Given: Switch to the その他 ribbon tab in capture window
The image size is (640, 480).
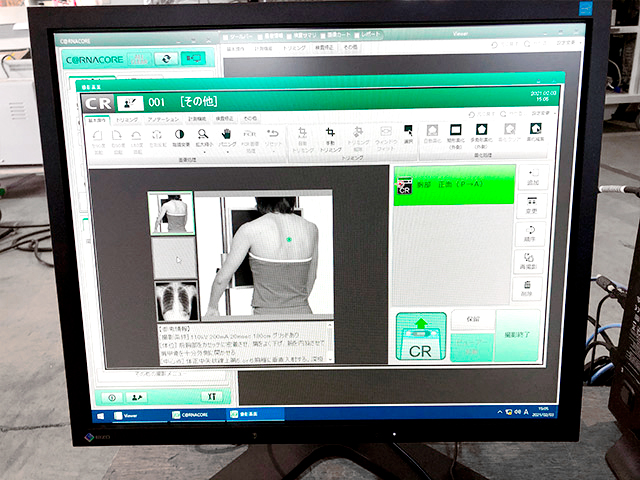Looking at the screenshot, I should 250,118.
